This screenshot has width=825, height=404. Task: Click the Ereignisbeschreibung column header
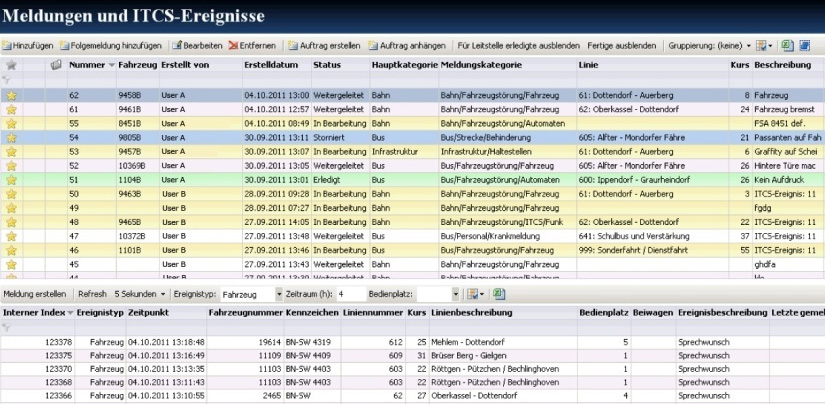point(722,312)
